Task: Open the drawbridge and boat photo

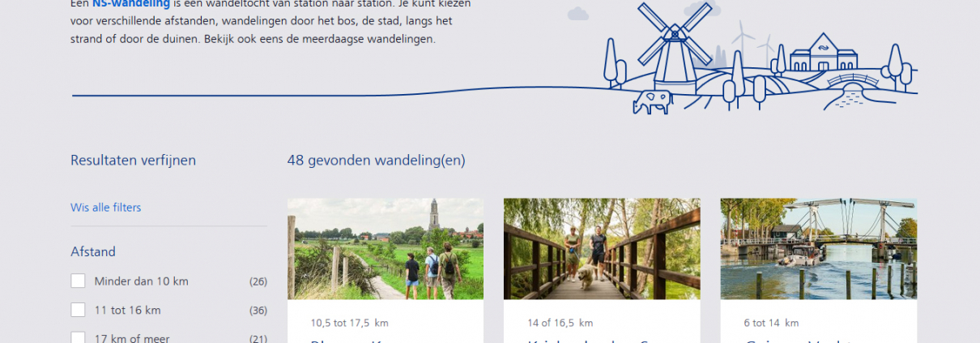Action: tap(819, 249)
